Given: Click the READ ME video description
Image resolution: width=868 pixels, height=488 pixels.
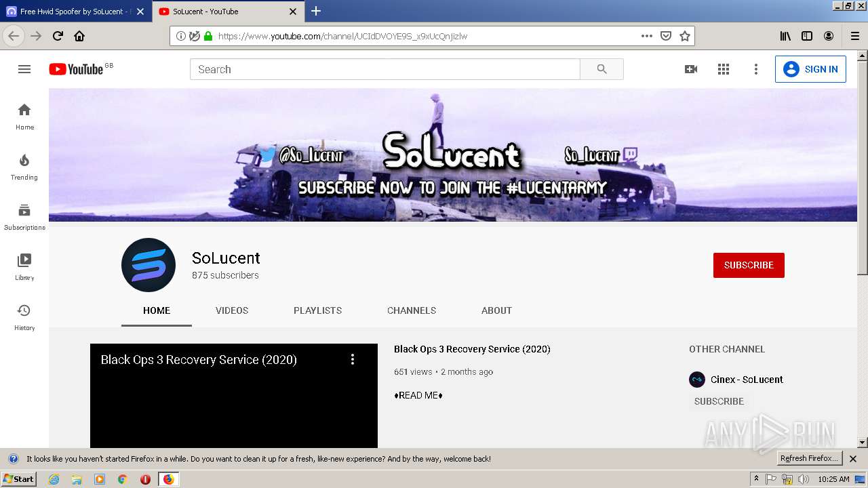Looking at the screenshot, I should pyautogui.click(x=418, y=395).
